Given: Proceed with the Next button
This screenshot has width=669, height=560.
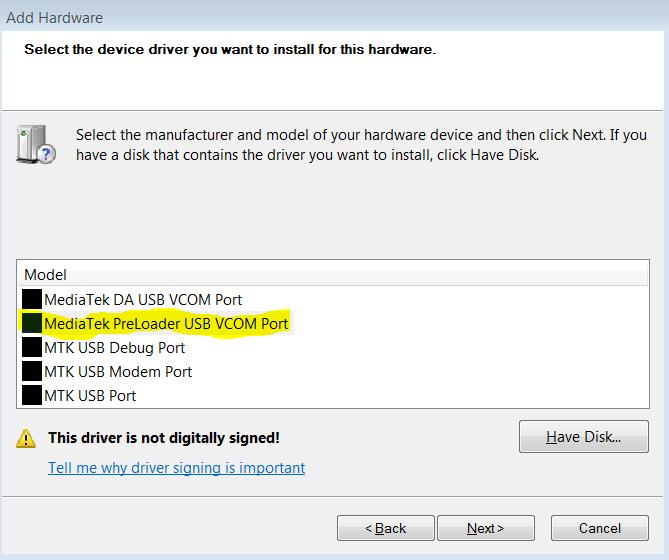Looking at the screenshot, I should (x=486, y=528).
